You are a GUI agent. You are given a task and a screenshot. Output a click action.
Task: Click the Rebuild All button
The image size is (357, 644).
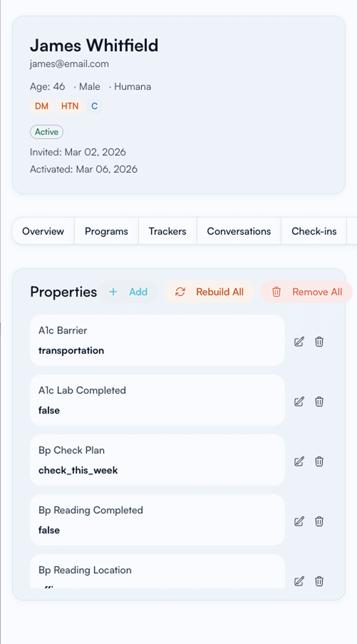click(x=209, y=292)
